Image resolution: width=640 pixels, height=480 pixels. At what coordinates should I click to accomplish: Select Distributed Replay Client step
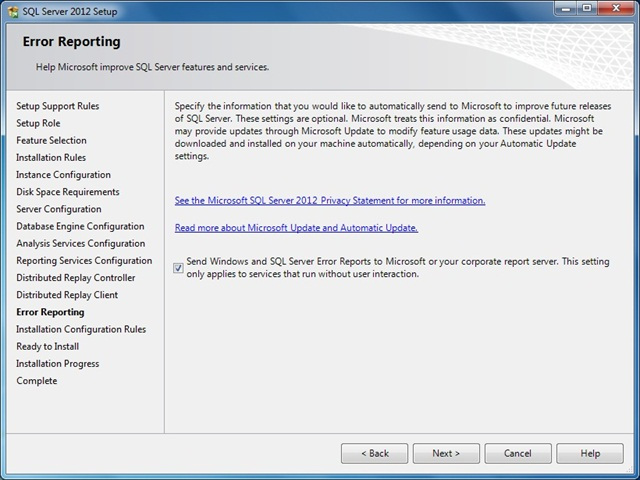(x=67, y=295)
